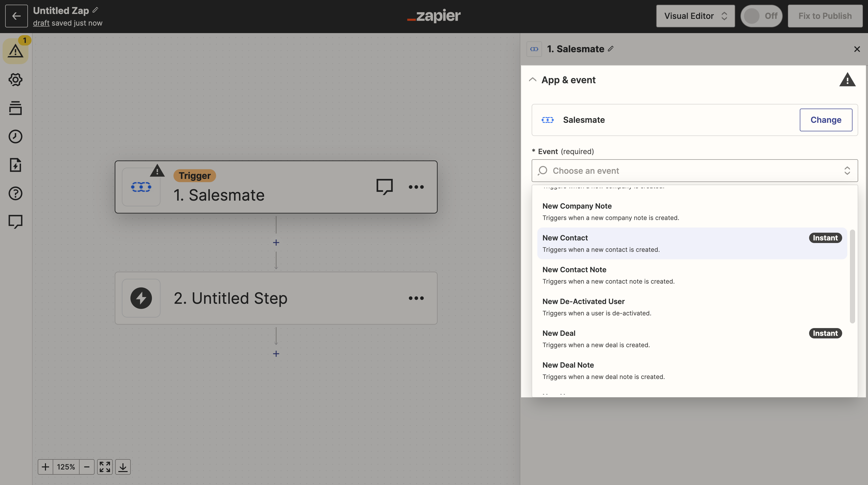Add a step between Salesmate and Untitled Step
Viewport: 868px width, 485px height.
(x=276, y=242)
